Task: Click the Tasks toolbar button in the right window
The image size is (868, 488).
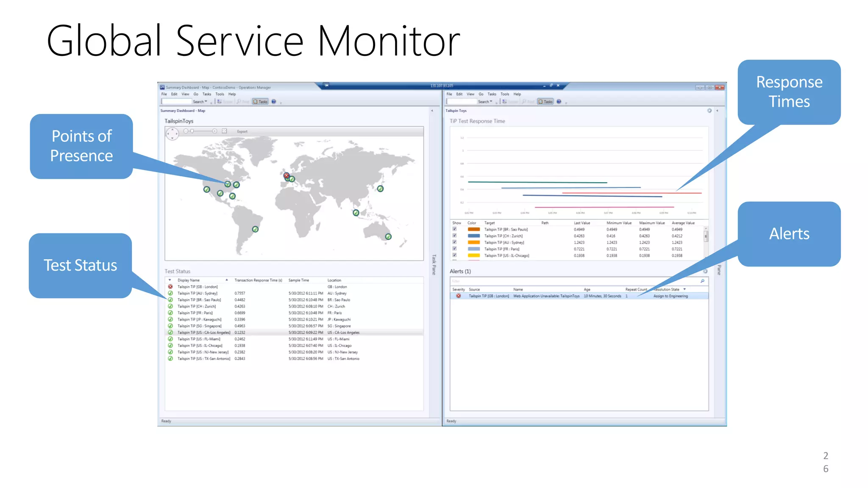Action: [545, 102]
